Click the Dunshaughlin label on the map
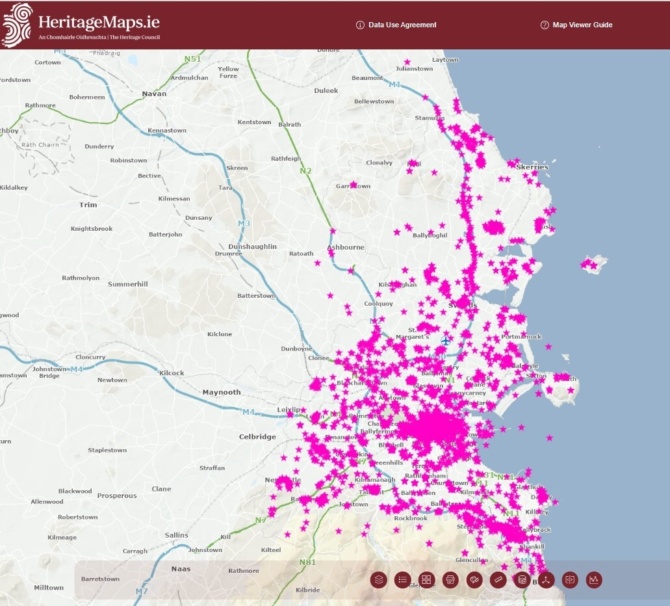 pyautogui.click(x=253, y=247)
